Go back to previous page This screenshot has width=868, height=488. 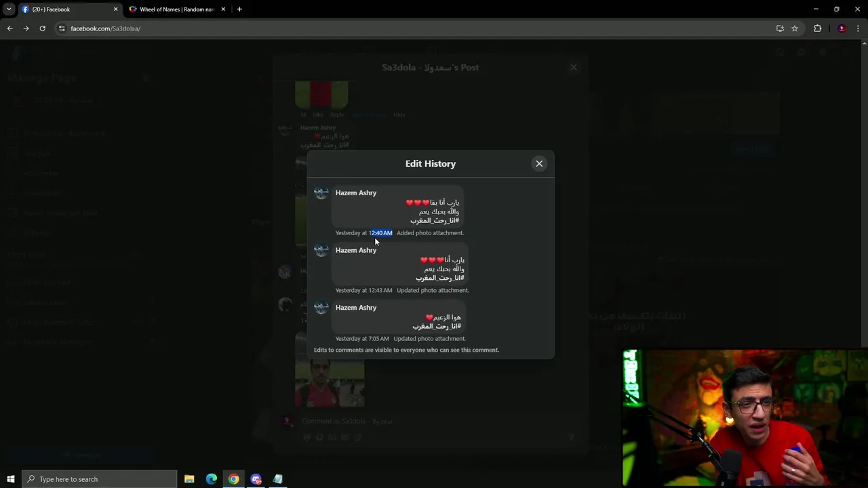point(9,28)
